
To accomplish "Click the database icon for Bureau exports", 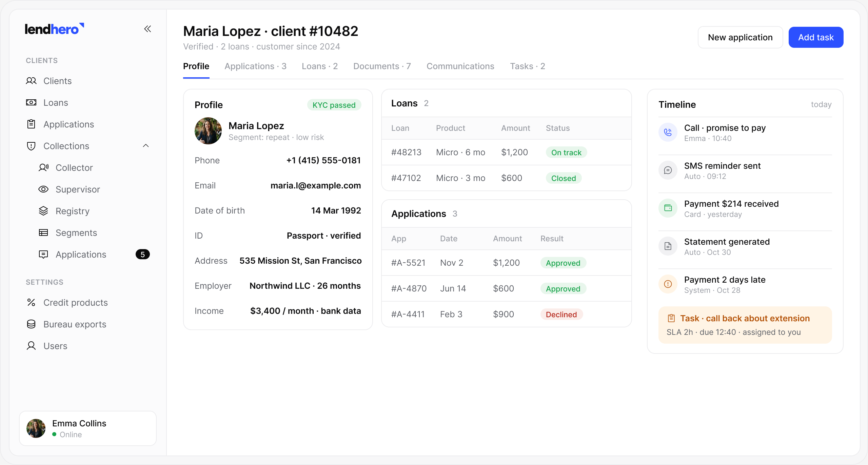I will (x=31, y=324).
